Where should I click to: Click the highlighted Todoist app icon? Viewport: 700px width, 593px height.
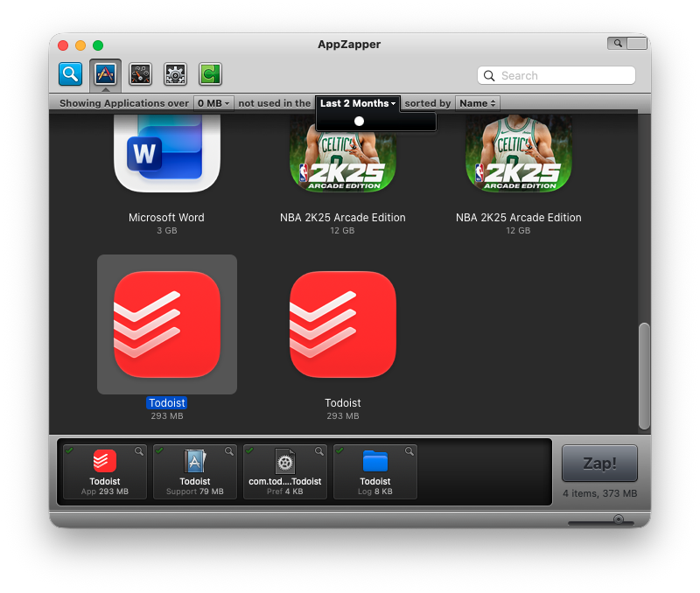tap(166, 324)
